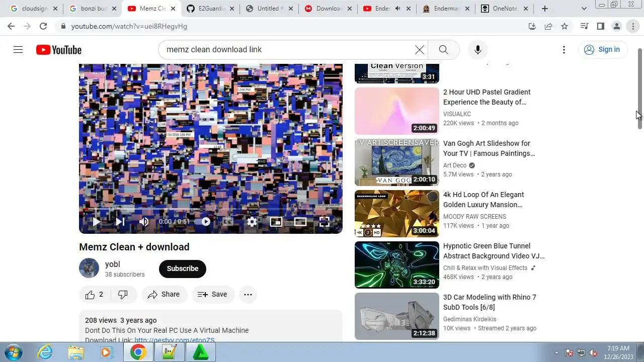Open Van Gogh Art Slideshow video title
The width and height of the screenshot is (644, 362).
click(489, 148)
